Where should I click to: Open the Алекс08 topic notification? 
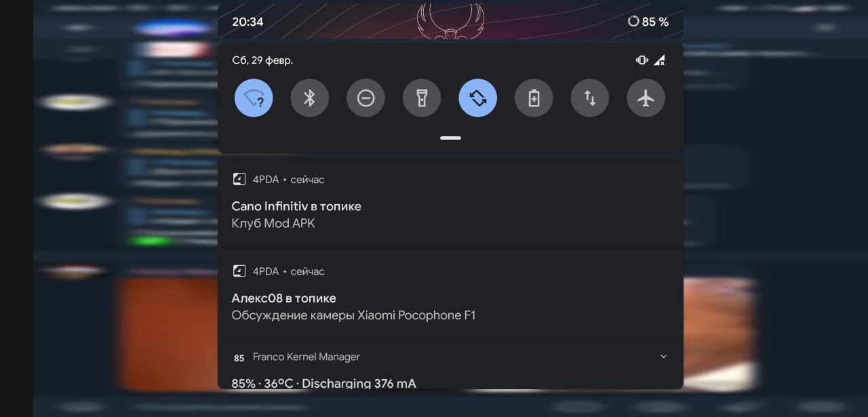(x=450, y=295)
